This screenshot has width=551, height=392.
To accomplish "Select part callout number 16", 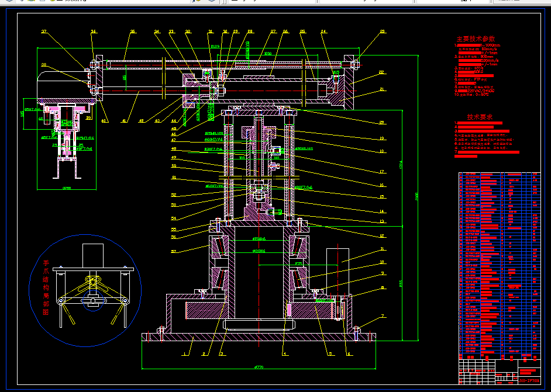I will pos(382,185).
